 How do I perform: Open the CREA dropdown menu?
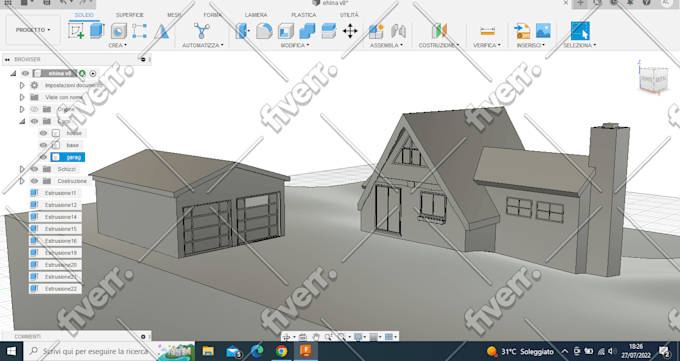[x=118, y=45]
